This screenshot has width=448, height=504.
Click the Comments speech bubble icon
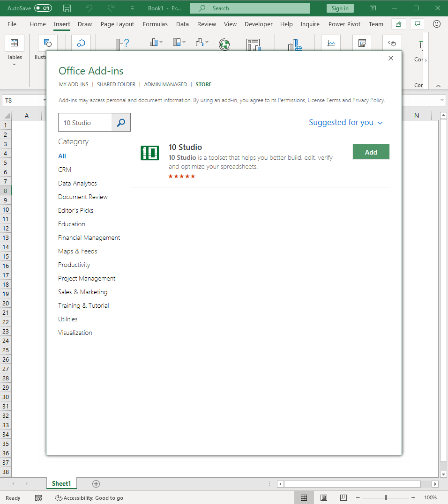pos(418,24)
